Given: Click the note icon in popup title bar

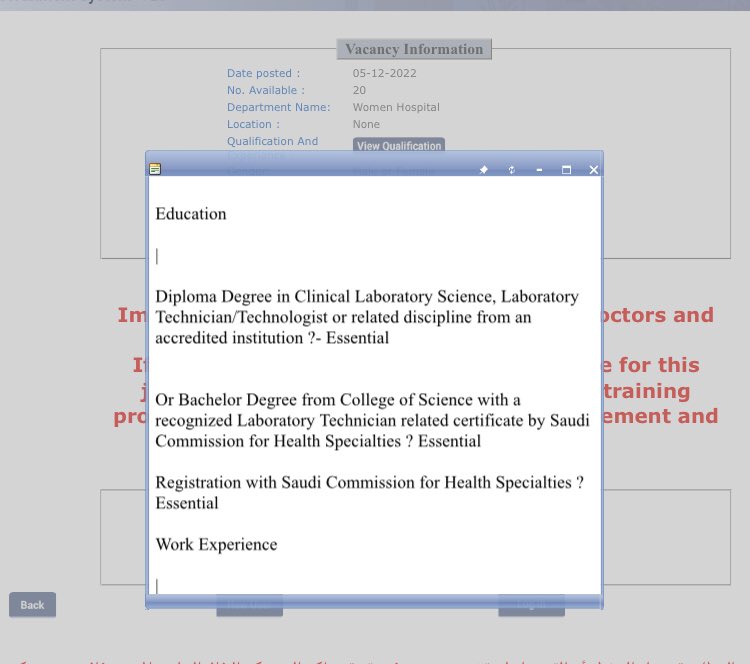Looking at the screenshot, I should [x=155, y=169].
